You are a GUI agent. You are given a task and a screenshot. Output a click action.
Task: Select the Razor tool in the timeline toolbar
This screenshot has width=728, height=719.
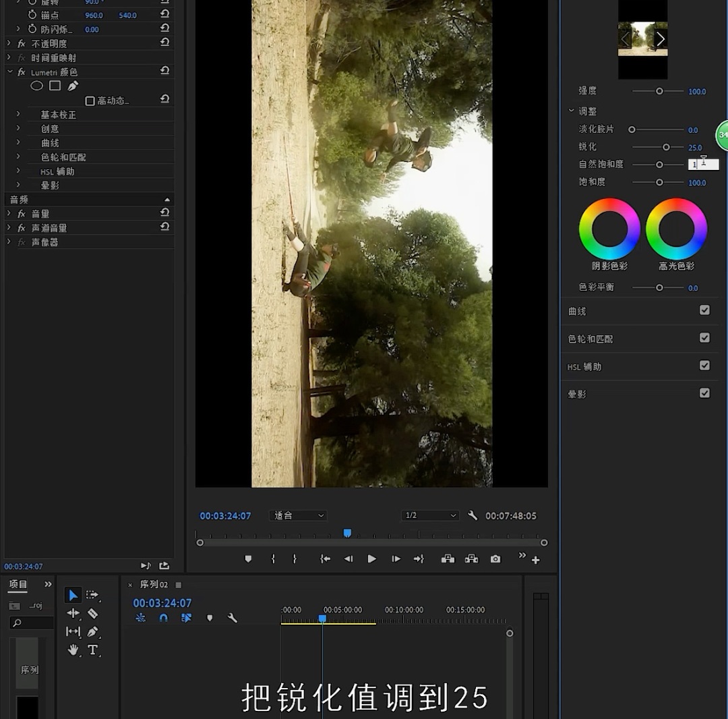92,612
